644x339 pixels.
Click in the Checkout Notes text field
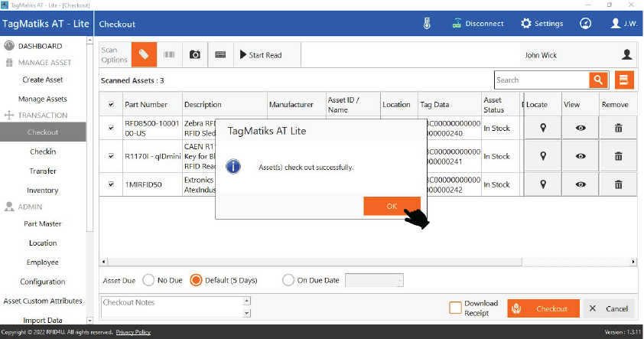tap(171, 307)
